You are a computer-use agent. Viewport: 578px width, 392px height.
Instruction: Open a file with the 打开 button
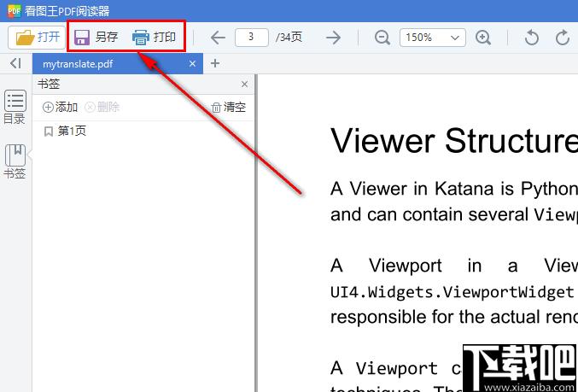coord(37,38)
